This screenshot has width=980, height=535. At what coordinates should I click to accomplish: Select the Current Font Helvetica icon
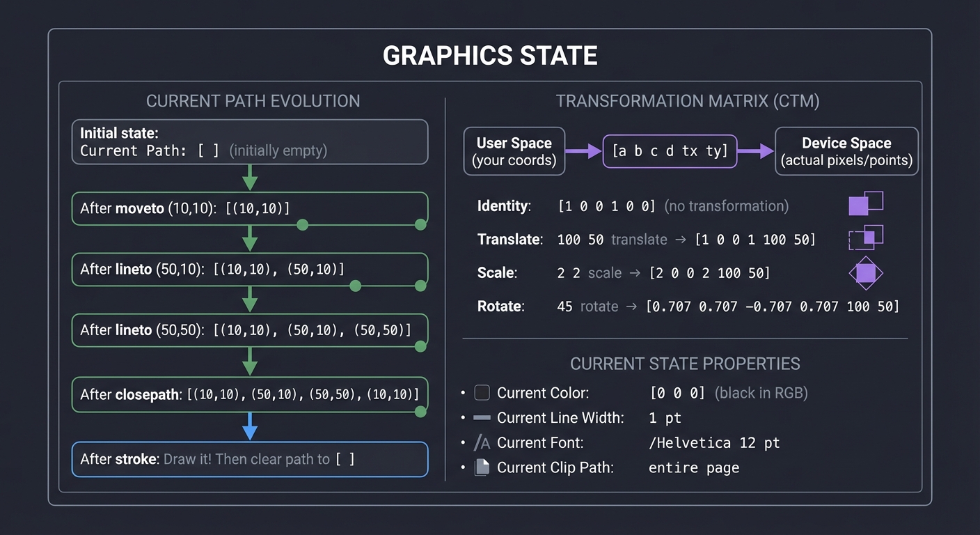pyautogui.click(x=482, y=442)
